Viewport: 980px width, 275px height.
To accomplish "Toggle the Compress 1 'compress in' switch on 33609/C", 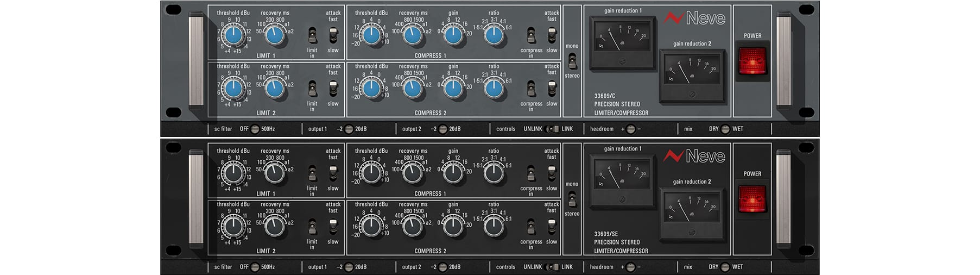I will pos(531,36).
